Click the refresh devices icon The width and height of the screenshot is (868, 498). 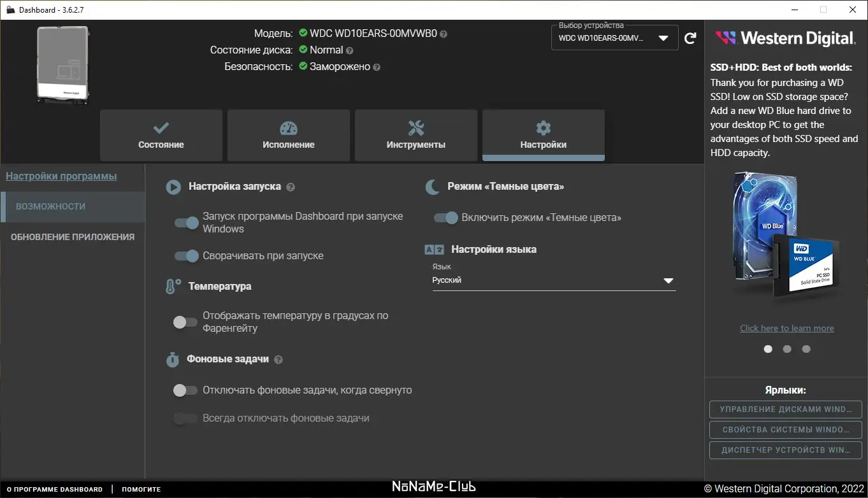(x=690, y=38)
